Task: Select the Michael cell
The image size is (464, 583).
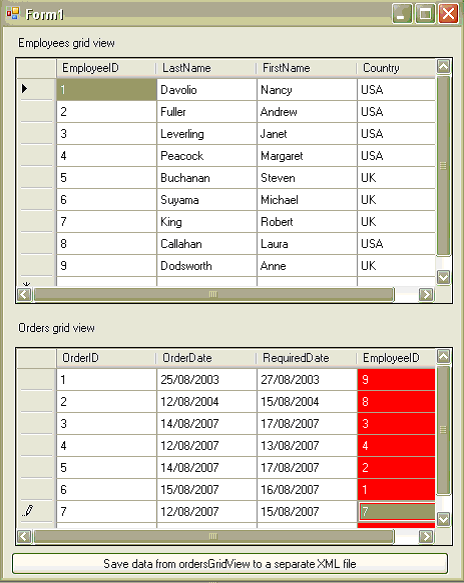Action: [x=307, y=200]
